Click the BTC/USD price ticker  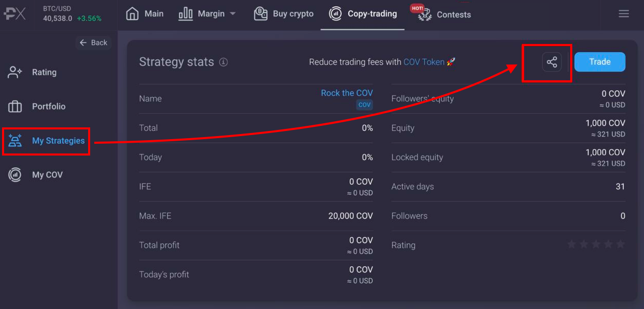[x=72, y=14]
